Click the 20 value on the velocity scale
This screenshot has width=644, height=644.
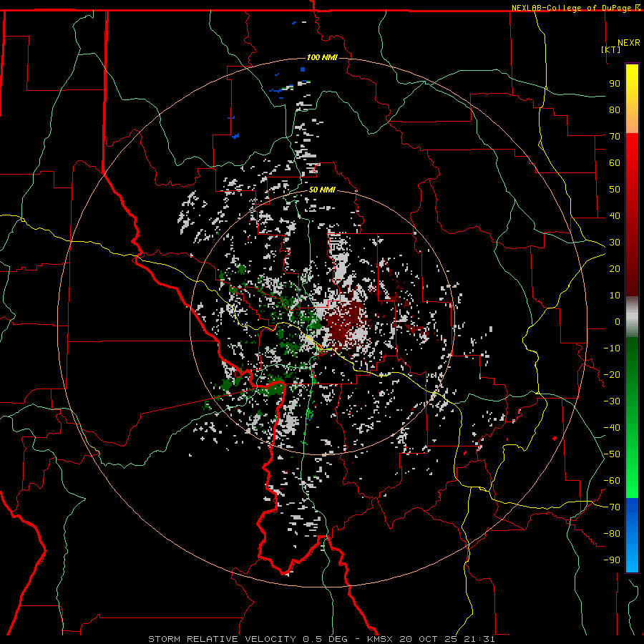click(x=615, y=269)
